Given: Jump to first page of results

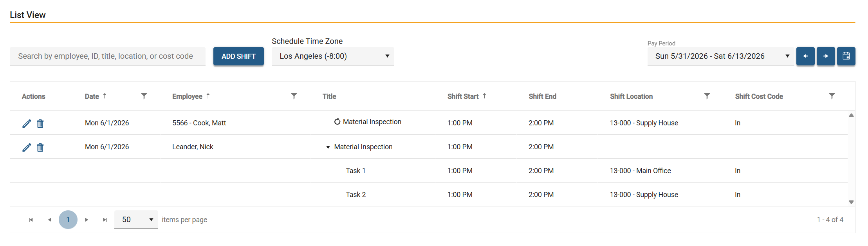Looking at the screenshot, I should (x=31, y=220).
